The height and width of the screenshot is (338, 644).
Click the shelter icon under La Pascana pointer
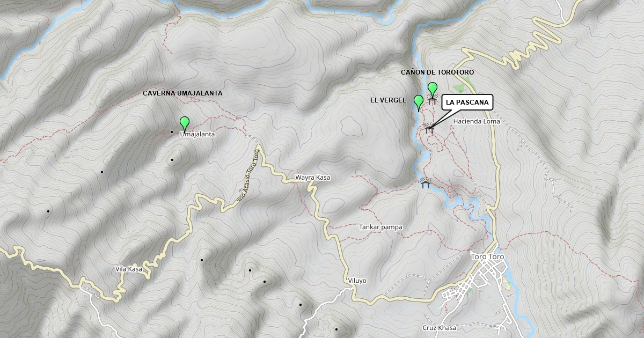pos(429,129)
